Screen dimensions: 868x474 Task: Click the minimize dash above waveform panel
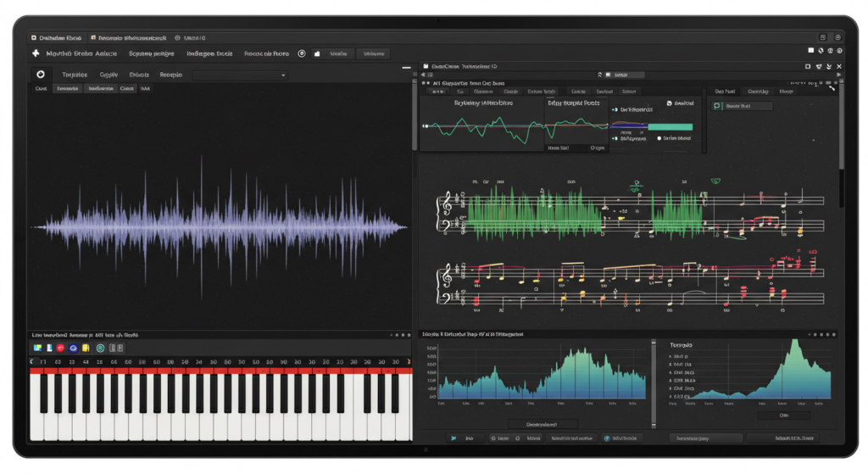tap(406, 68)
